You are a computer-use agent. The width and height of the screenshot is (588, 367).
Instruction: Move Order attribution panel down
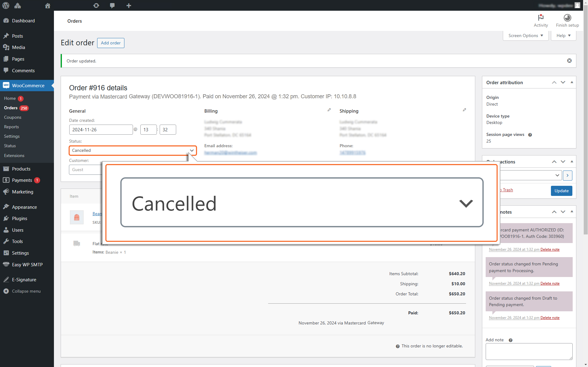(x=563, y=82)
